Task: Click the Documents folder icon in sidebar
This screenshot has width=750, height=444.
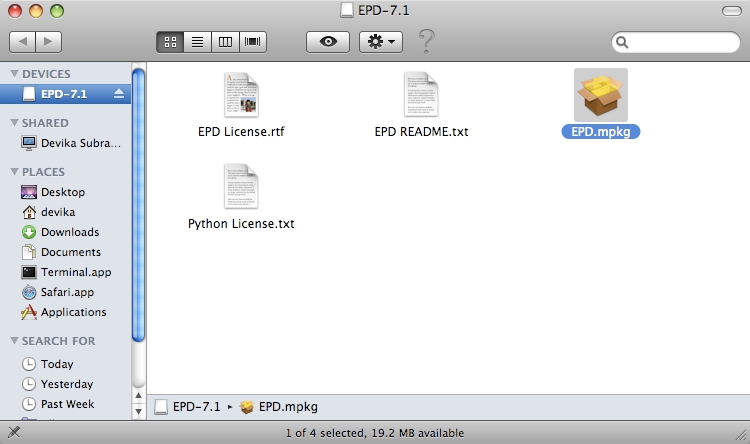Action: click(x=29, y=252)
